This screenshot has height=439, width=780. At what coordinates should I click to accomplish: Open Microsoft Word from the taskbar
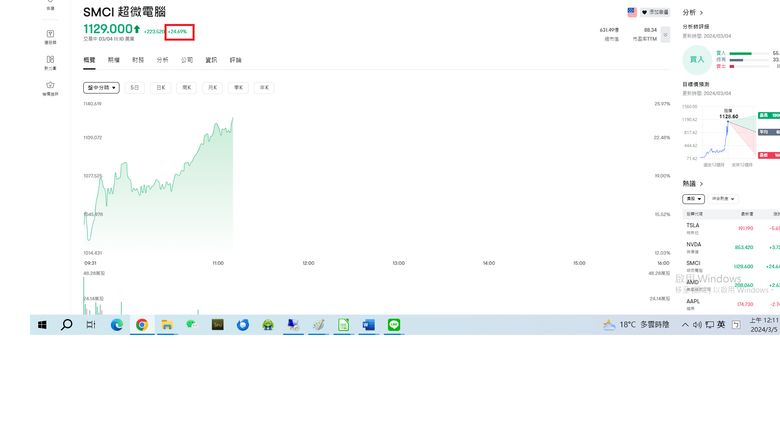point(369,325)
